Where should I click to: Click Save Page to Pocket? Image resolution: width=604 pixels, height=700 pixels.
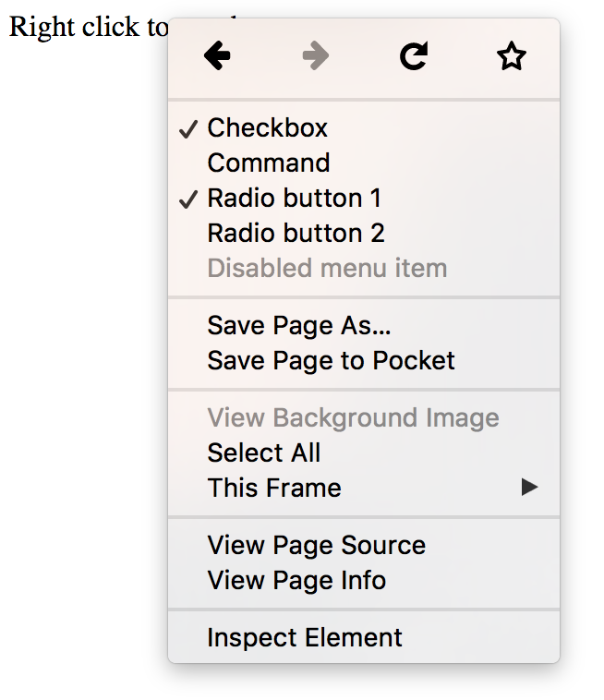(x=331, y=360)
